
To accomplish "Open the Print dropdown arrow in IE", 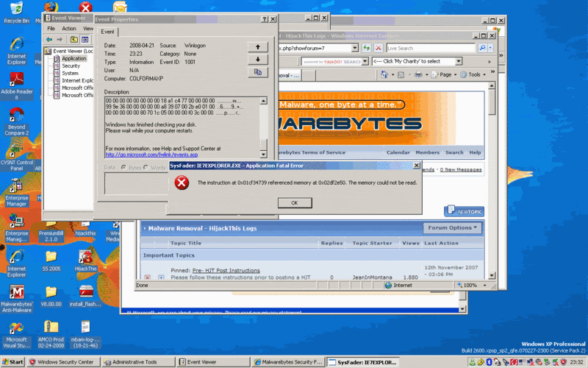I will tap(427, 75).
